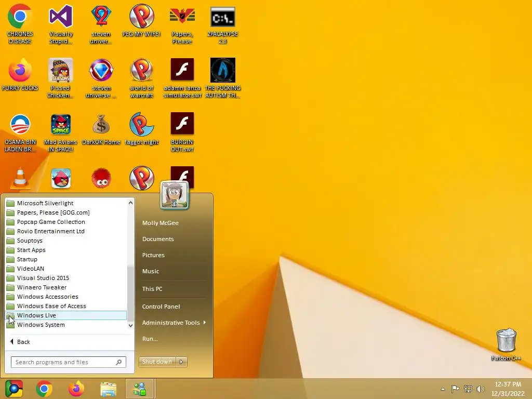This screenshot has height=399, width=532.
Task: Click the Shut down button
Action: [x=157, y=362]
